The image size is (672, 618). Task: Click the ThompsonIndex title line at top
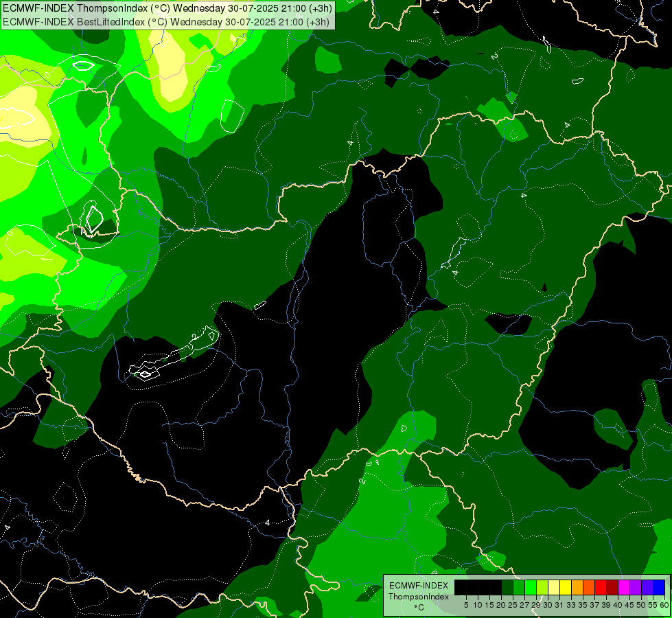point(167,8)
